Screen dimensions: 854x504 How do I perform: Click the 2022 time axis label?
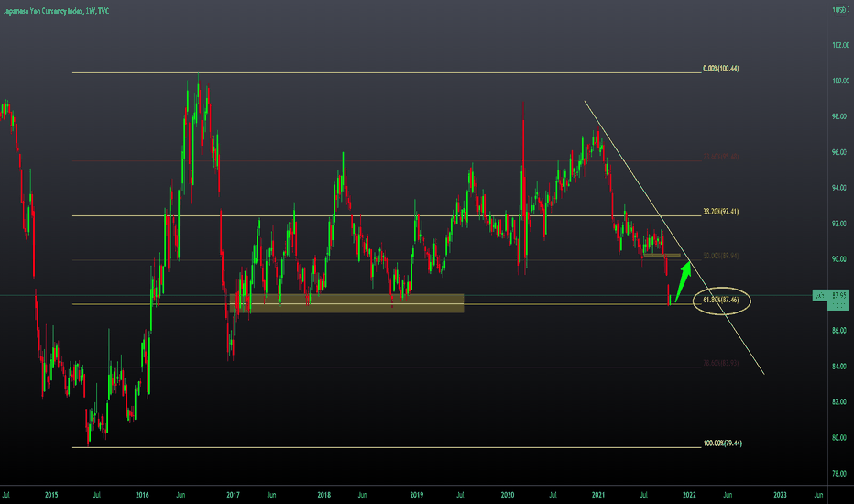pos(689,495)
